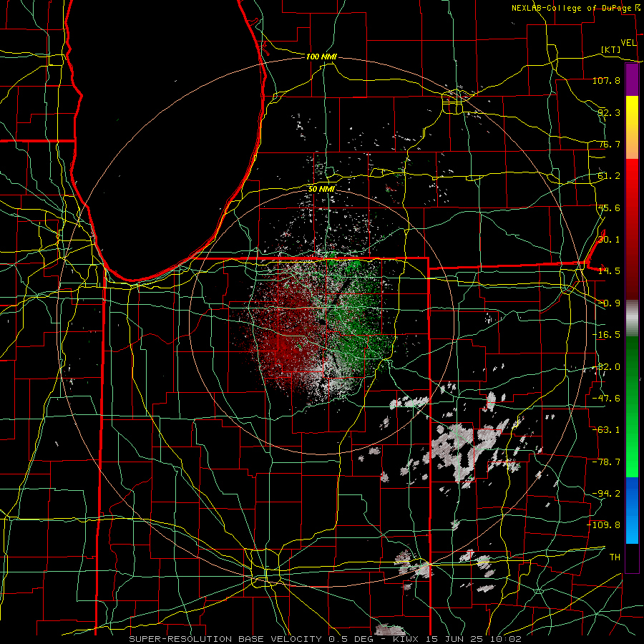
Task: Select the -78.7 legend value
Action: (x=606, y=462)
